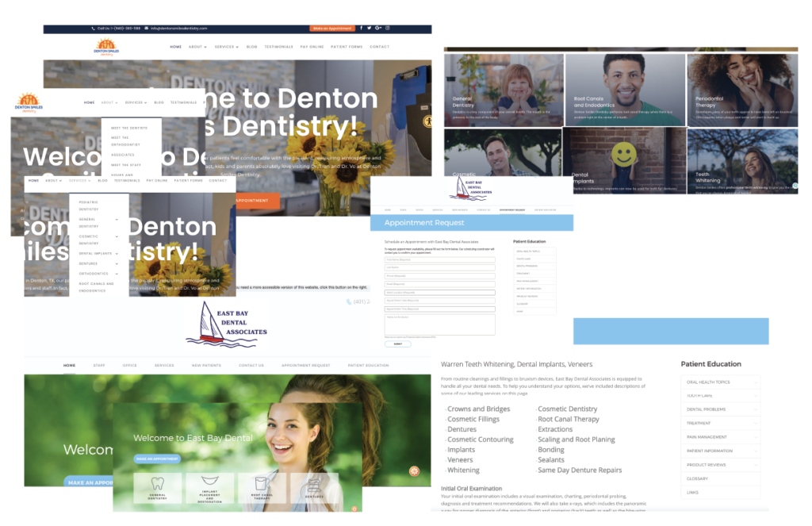Click the envelope icon beside the info email
Image resolution: width=812 pixels, height=526 pixels.
click(x=147, y=29)
